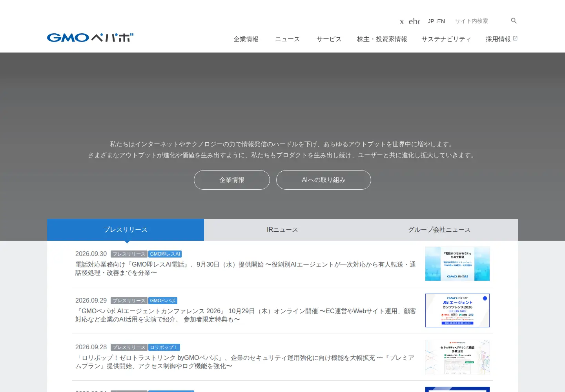Click the date 2026.09.29

click(x=91, y=301)
